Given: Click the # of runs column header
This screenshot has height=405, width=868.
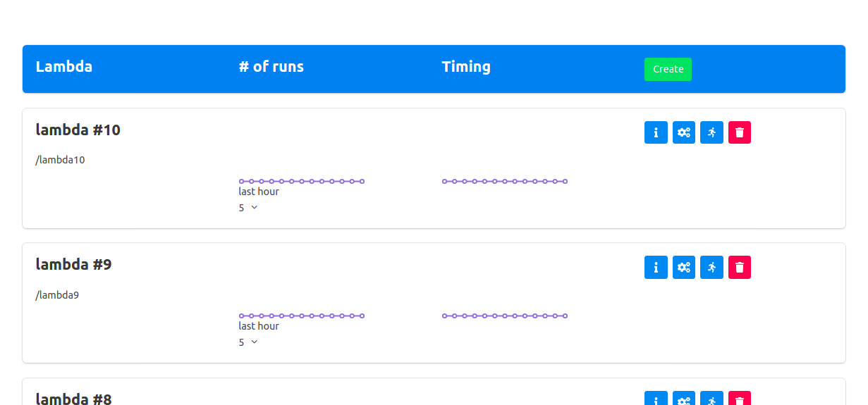Looking at the screenshot, I should [271, 67].
